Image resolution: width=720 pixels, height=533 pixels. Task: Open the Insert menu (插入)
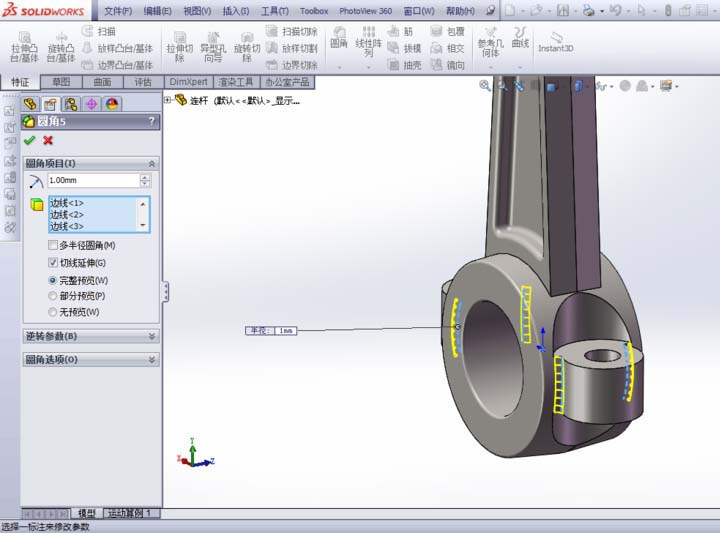[x=236, y=11]
